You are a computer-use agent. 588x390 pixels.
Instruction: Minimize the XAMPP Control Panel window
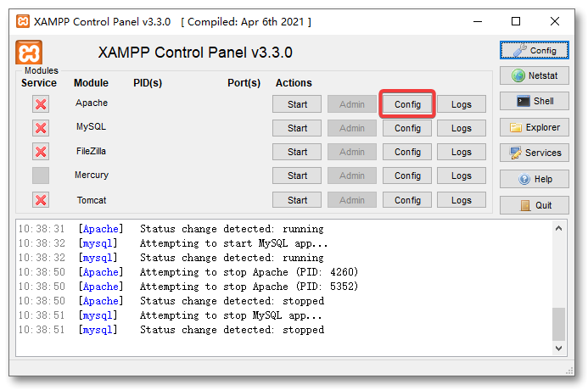point(478,21)
